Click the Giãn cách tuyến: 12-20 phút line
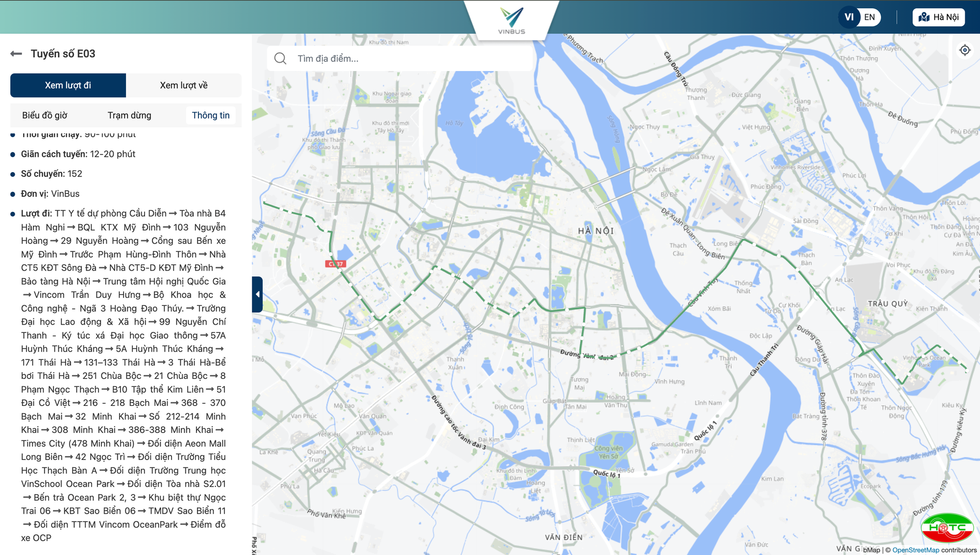Screen dimensions: 980x555 pyautogui.click(x=78, y=154)
